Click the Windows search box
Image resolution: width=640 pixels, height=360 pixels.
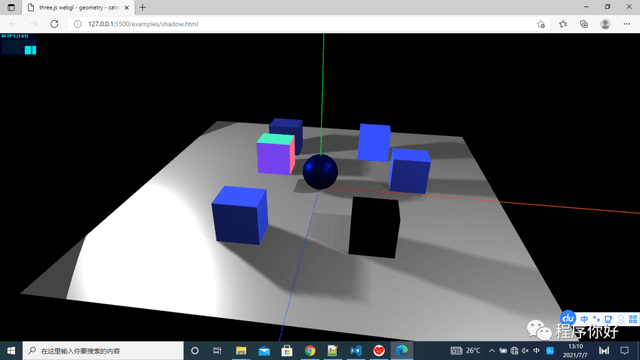point(103,351)
